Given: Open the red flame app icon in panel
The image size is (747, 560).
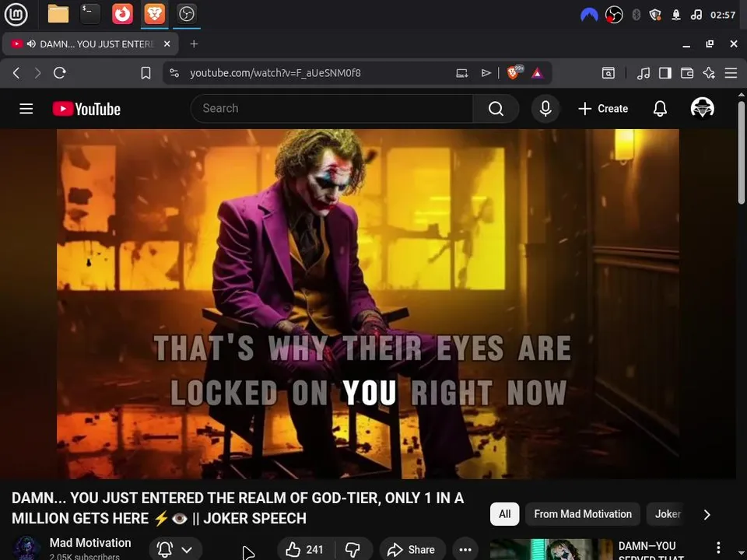Looking at the screenshot, I should point(122,14).
